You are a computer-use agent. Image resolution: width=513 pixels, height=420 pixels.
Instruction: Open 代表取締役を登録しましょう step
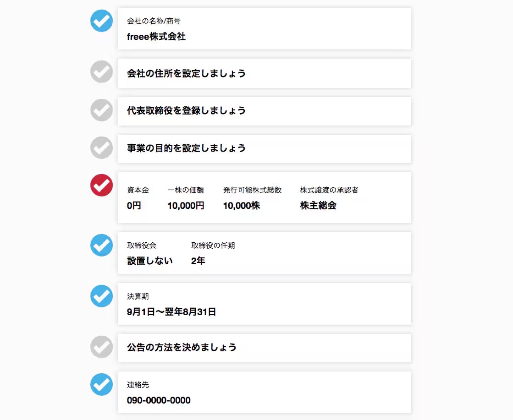(x=265, y=111)
